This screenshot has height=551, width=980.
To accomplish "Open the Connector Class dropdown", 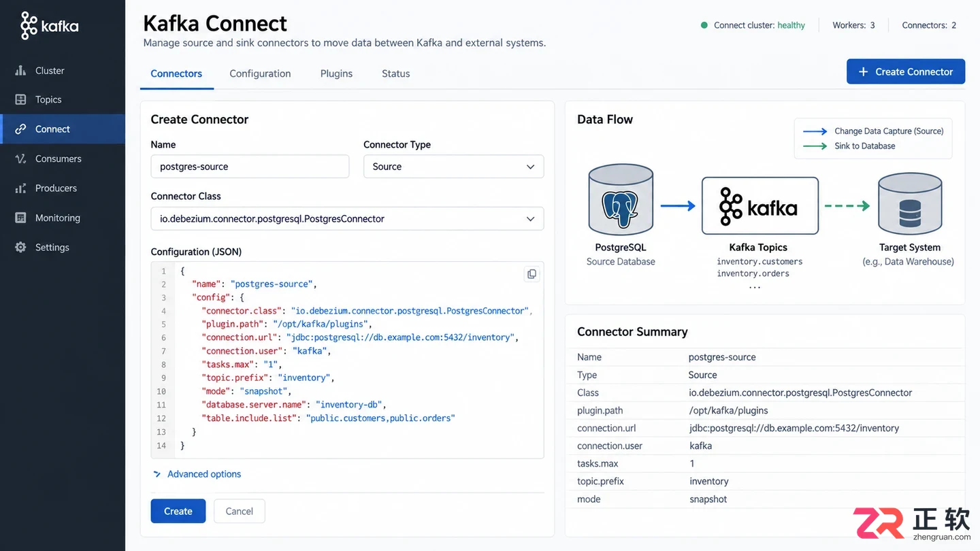I will (x=347, y=219).
